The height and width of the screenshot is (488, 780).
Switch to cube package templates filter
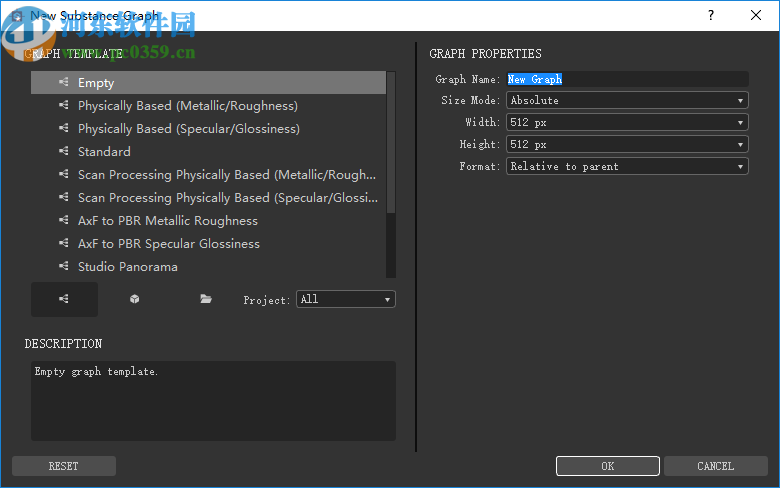click(x=134, y=299)
